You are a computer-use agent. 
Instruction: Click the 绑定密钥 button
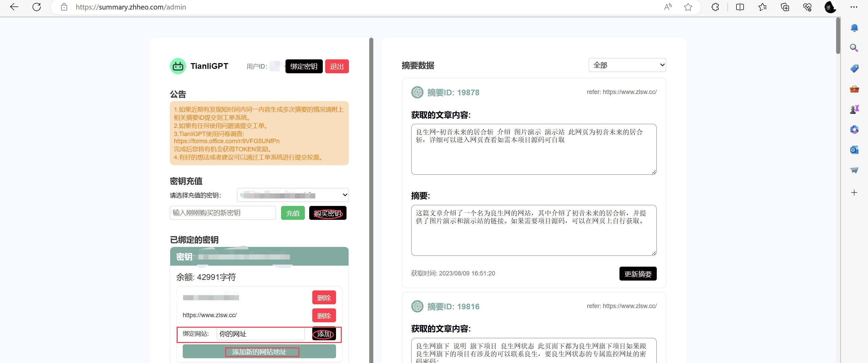[x=304, y=66]
